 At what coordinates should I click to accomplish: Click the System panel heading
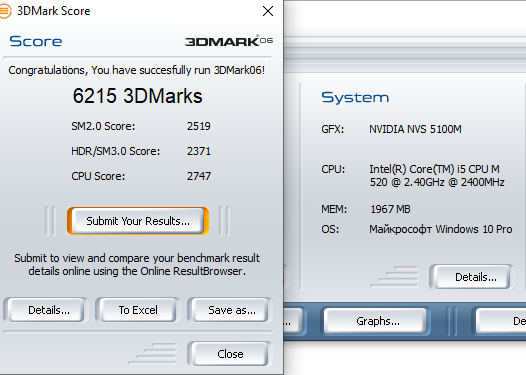pos(355,98)
